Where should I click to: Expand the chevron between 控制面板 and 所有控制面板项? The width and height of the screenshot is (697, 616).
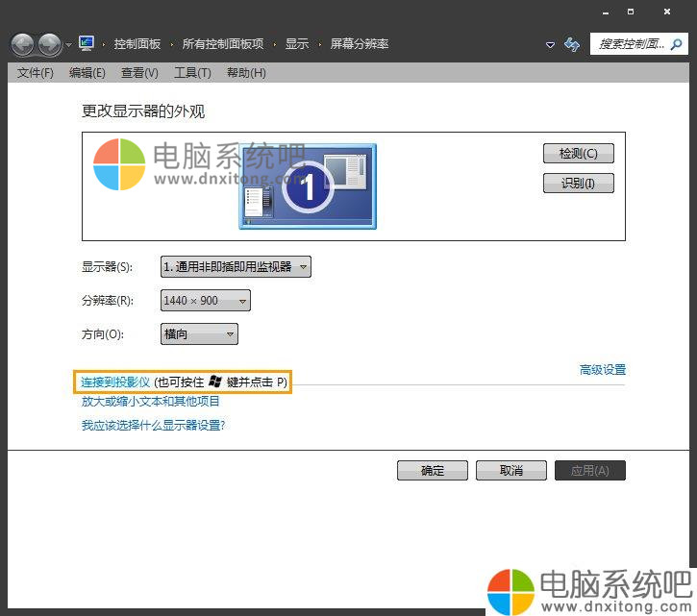click(171, 44)
